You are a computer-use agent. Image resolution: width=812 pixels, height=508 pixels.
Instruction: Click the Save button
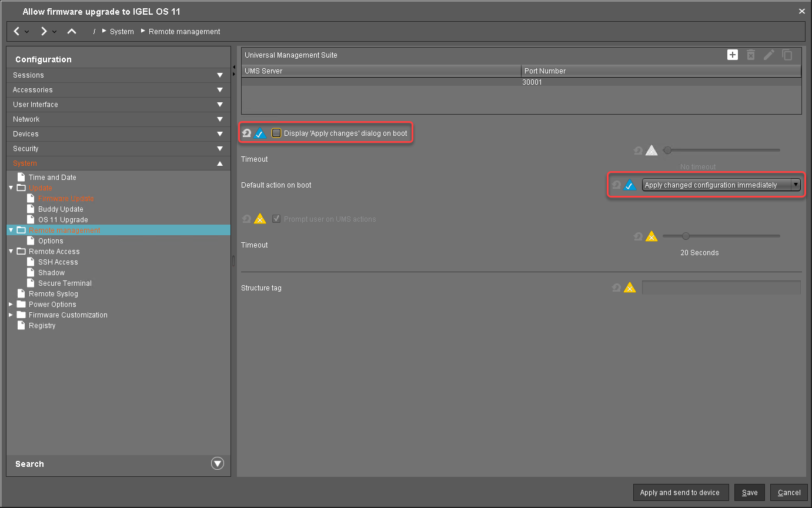point(749,493)
